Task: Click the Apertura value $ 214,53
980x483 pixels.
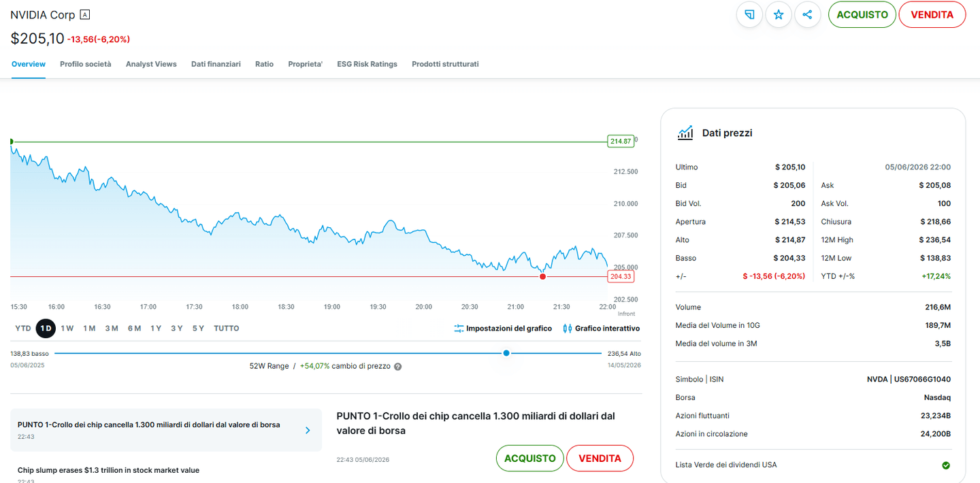Action: (790, 222)
